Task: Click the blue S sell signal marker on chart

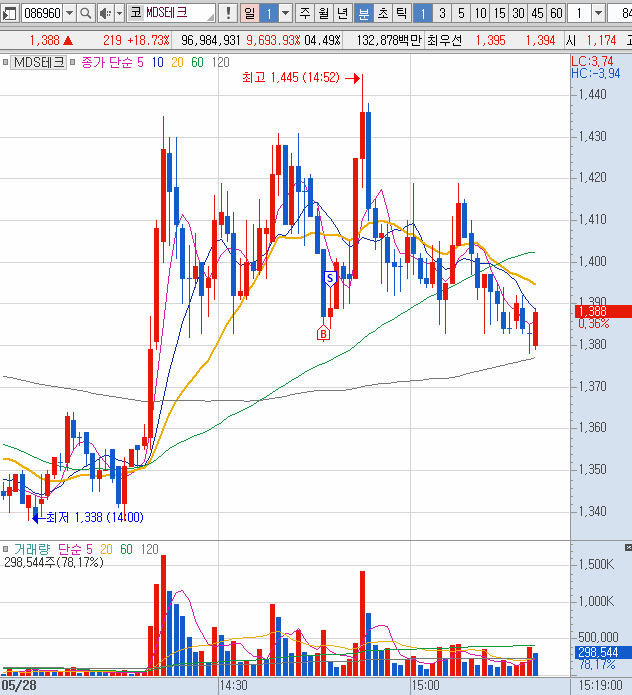Action: pos(329,277)
